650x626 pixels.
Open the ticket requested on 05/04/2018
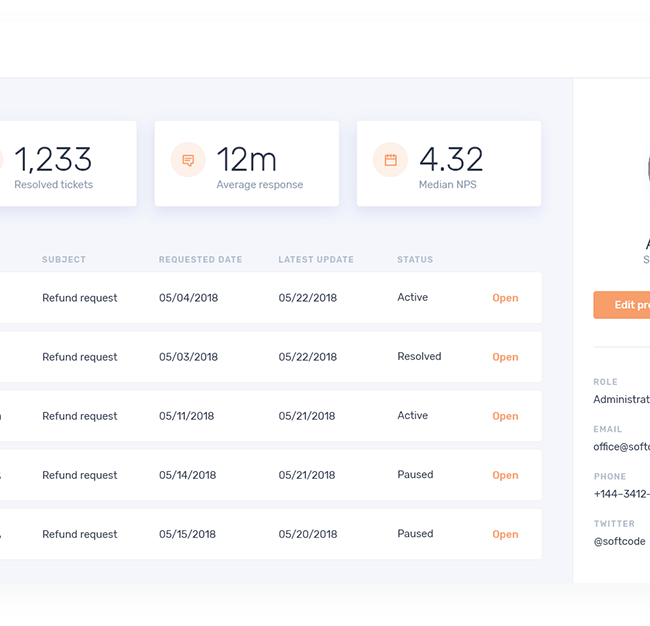505,298
